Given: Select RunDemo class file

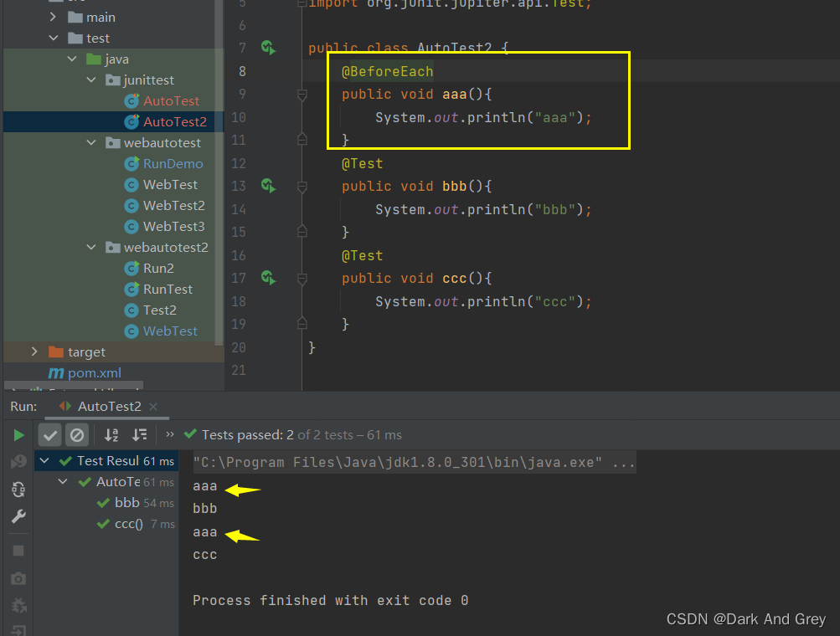Looking at the screenshot, I should click(x=173, y=163).
